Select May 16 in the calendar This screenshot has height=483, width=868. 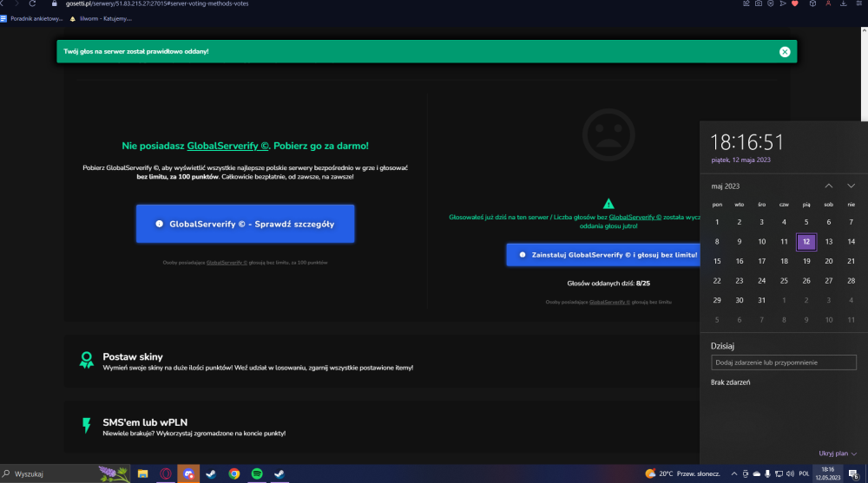click(739, 261)
